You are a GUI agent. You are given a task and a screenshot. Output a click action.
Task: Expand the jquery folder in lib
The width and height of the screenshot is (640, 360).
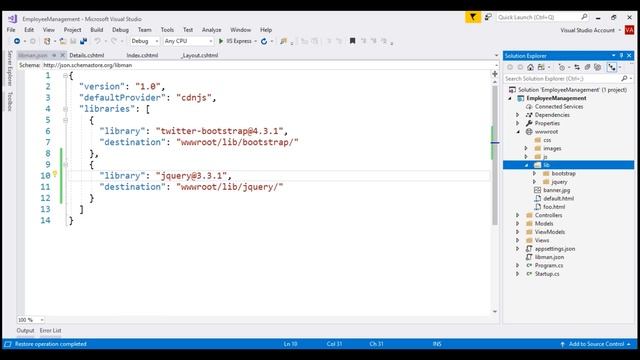pyautogui.click(x=534, y=182)
